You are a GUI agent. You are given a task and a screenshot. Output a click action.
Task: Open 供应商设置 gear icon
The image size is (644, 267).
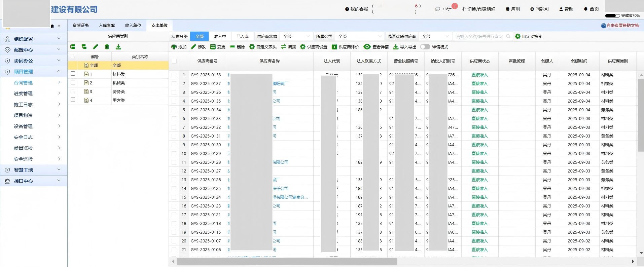click(x=303, y=47)
